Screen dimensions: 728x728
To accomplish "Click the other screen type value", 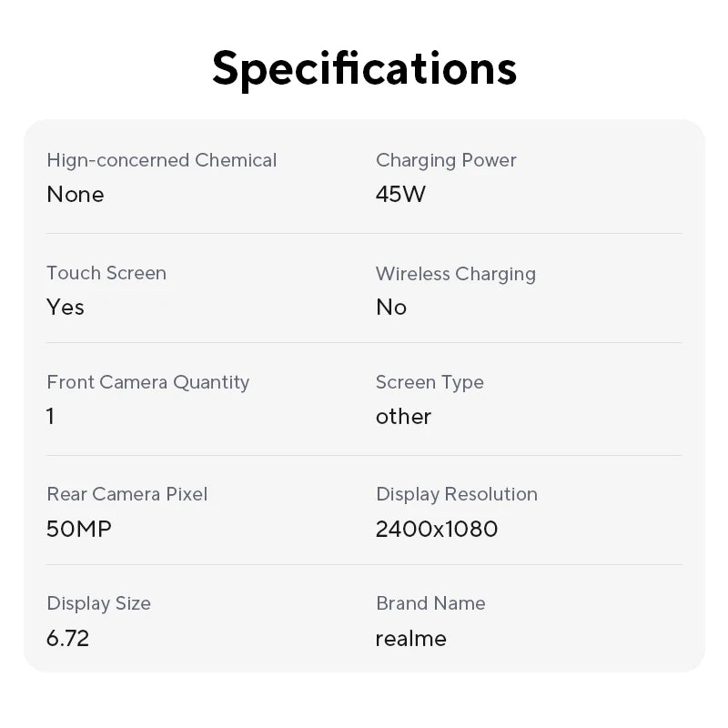I will click(x=403, y=417).
